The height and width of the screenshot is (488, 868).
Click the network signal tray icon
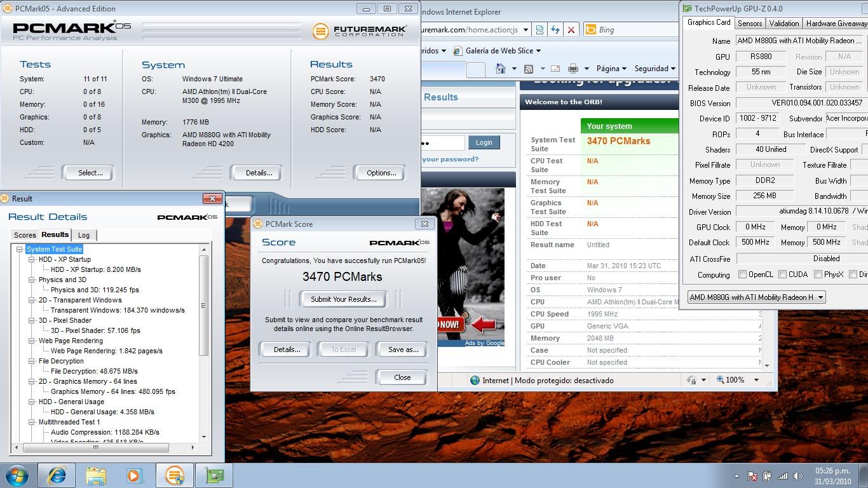pyautogui.click(x=783, y=476)
